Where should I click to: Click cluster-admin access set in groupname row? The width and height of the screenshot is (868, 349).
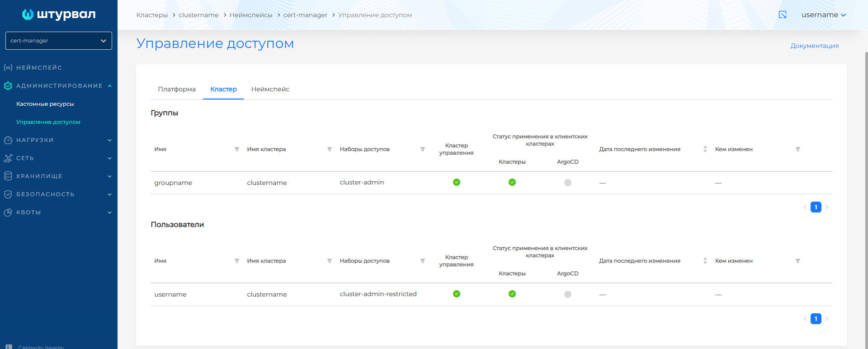[362, 182]
